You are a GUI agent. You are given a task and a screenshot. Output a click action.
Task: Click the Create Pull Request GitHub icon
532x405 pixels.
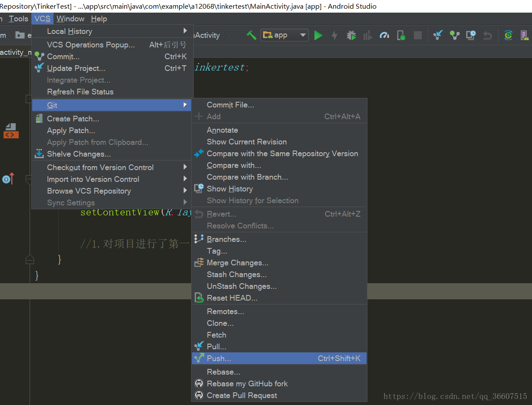199,395
